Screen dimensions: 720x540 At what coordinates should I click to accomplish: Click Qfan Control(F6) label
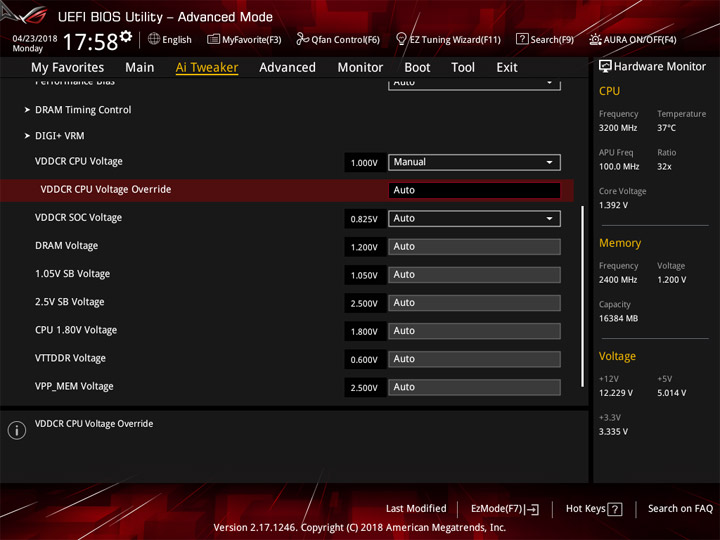click(x=345, y=39)
